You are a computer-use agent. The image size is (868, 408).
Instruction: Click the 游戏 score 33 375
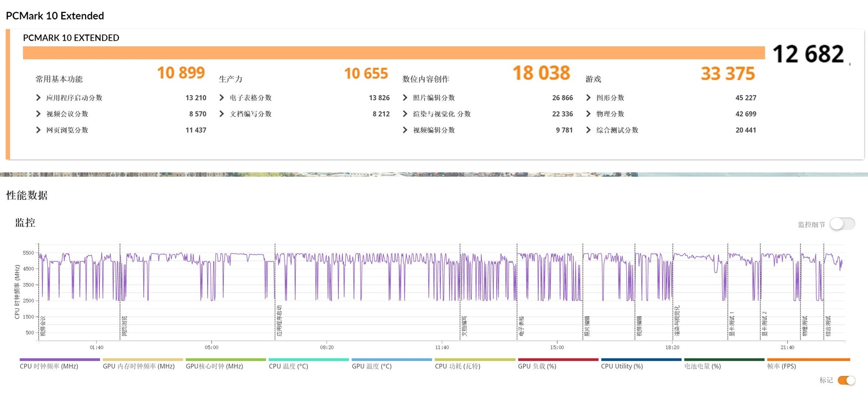pos(728,73)
